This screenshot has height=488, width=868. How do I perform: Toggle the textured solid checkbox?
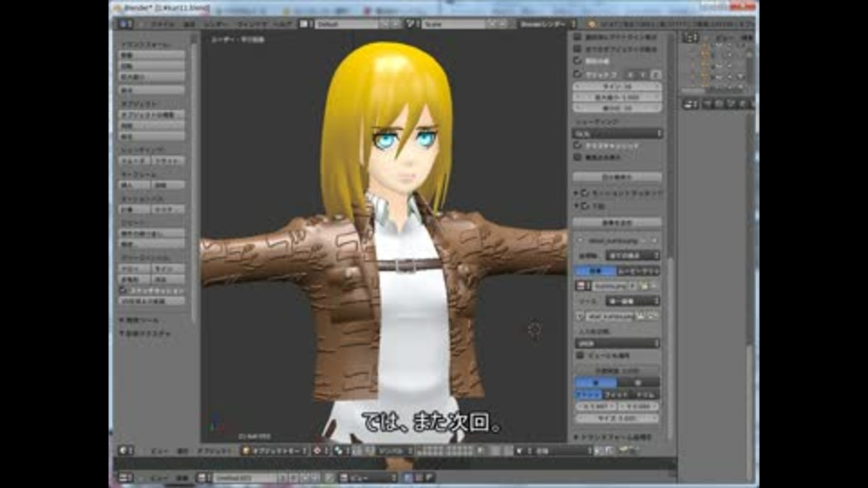pyautogui.click(x=578, y=145)
